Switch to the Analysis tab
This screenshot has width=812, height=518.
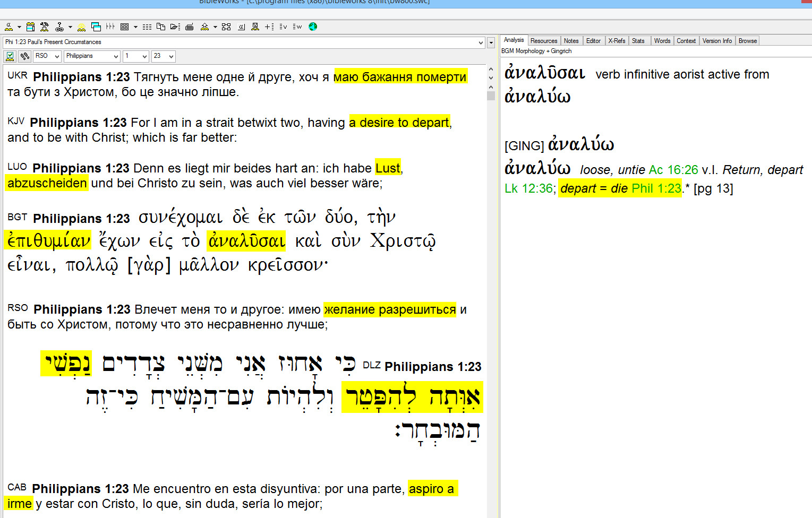[514, 40]
